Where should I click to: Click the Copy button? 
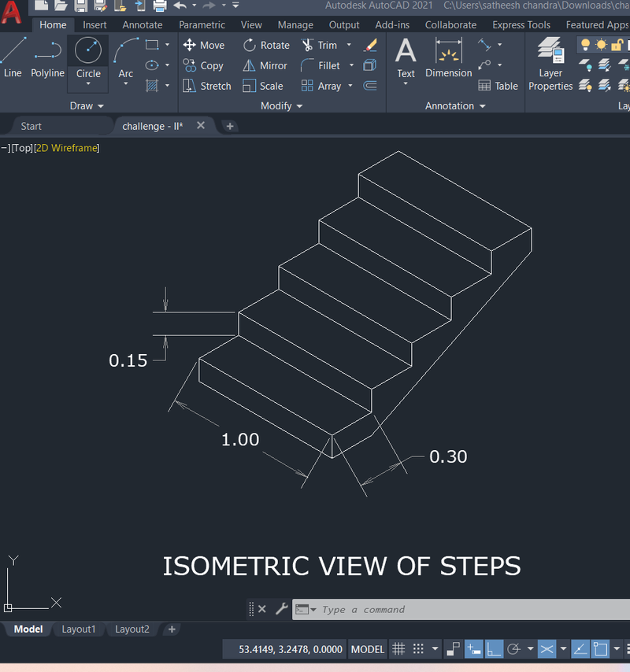click(203, 65)
